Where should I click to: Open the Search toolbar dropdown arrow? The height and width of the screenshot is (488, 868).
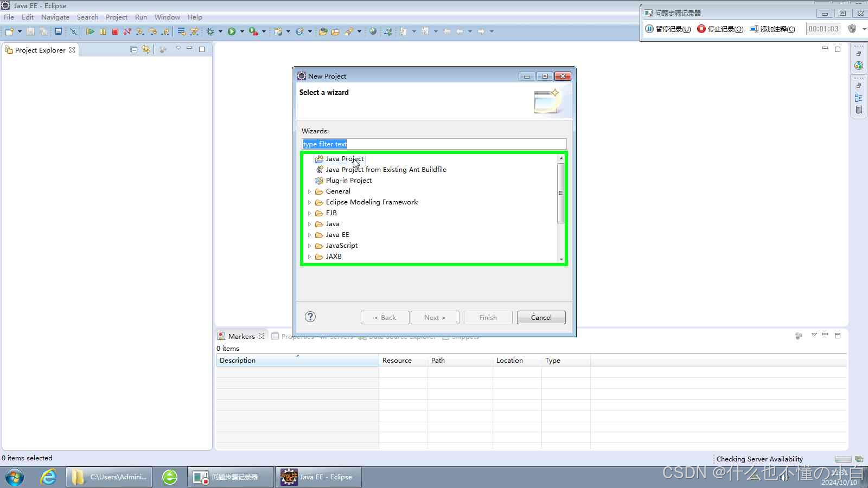[x=359, y=31]
